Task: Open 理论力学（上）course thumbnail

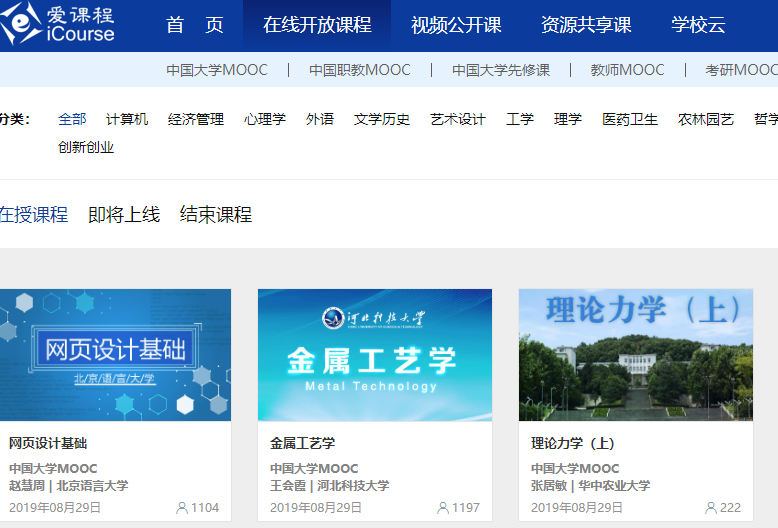Action: point(636,355)
